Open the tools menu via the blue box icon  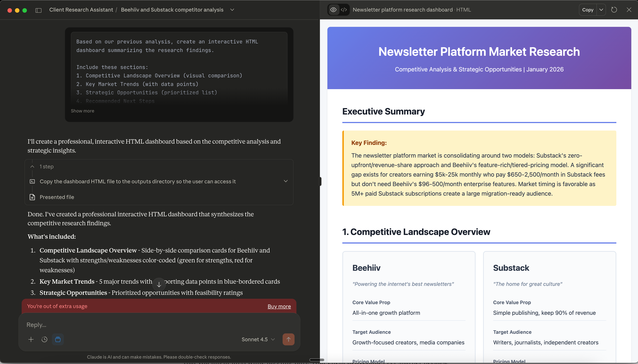(57, 339)
